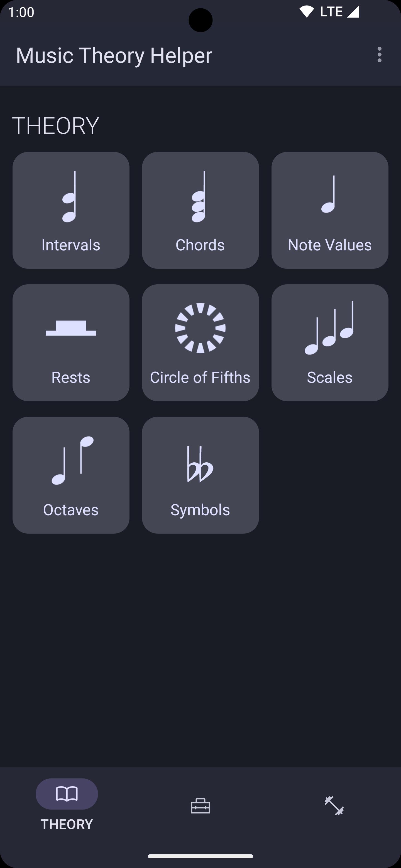Tap the THEORY section heading

click(56, 126)
